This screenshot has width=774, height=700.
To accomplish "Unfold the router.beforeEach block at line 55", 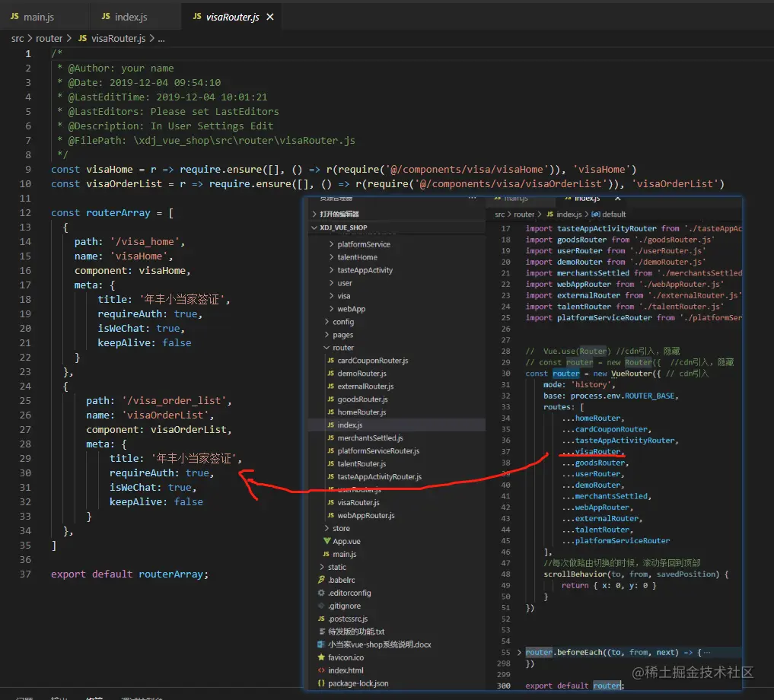I will coord(519,652).
